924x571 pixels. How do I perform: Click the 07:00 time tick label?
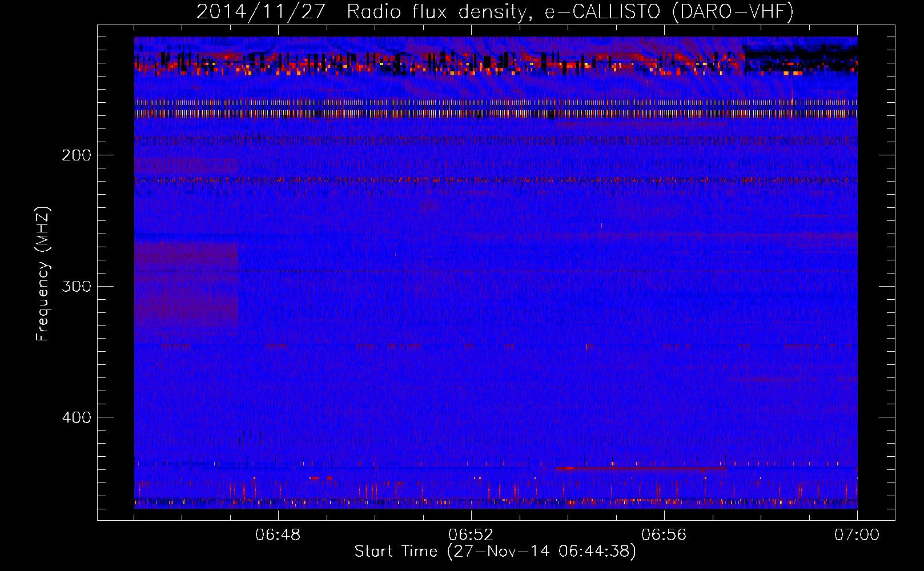pyautogui.click(x=857, y=535)
